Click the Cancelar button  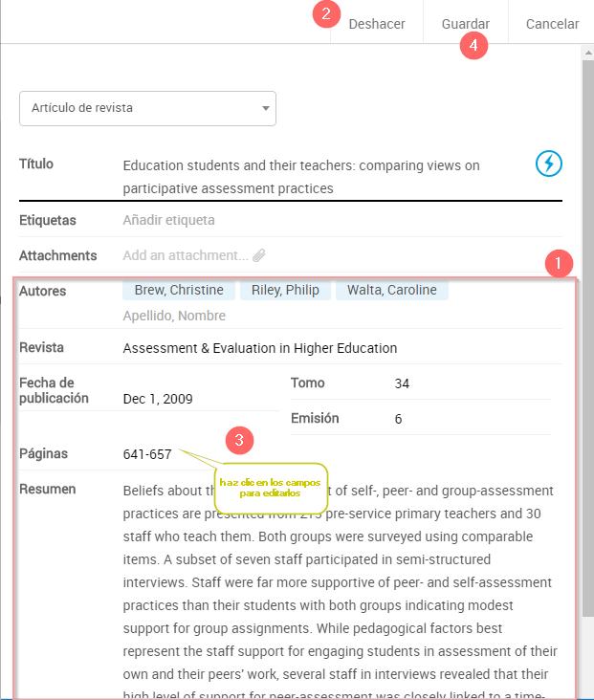[x=552, y=24]
